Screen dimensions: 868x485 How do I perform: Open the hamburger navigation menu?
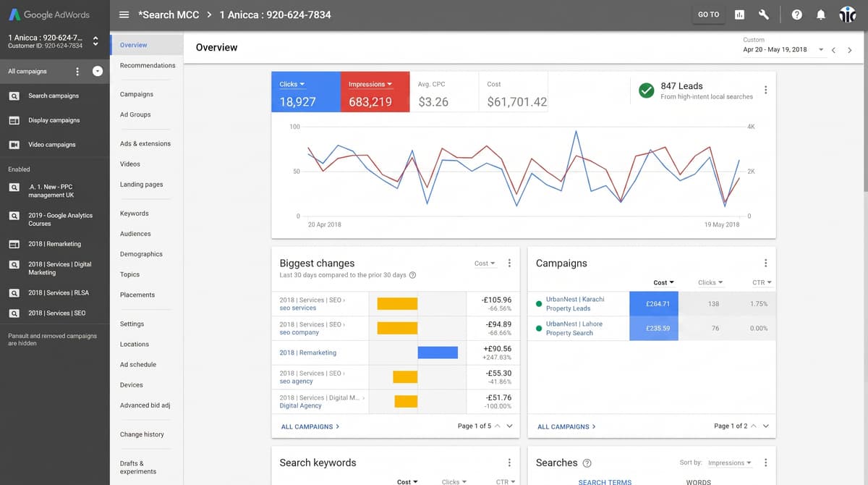pos(124,14)
